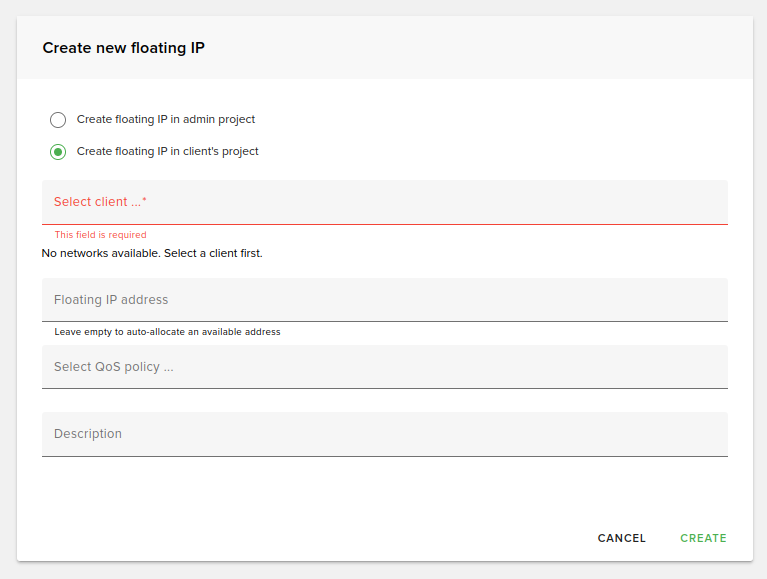Click the green Create button
767x579 pixels.
pos(703,538)
